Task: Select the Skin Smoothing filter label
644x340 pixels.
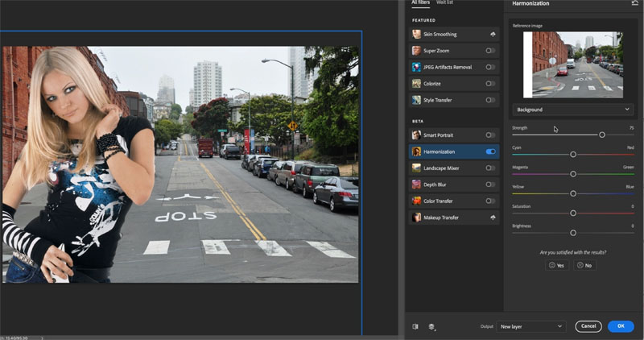Action: pos(440,35)
